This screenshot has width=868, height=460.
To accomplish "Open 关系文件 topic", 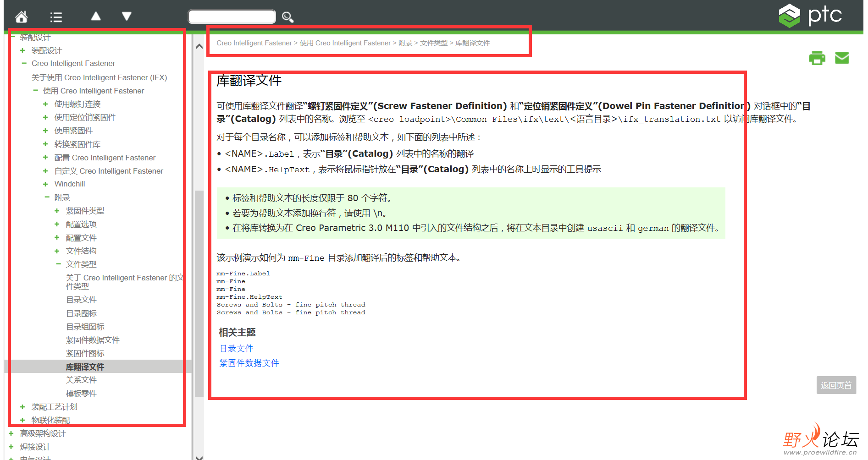I will point(81,380).
